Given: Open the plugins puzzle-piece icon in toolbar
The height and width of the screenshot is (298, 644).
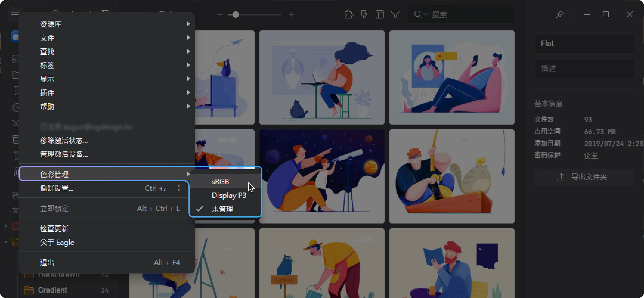Looking at the screenshot, I should 349,14.
